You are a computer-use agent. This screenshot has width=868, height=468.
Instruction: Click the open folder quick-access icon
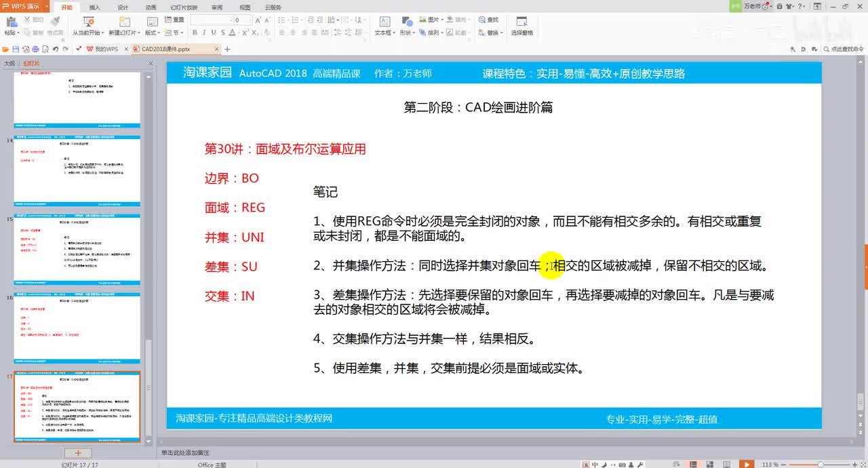[x=5, y=49]
